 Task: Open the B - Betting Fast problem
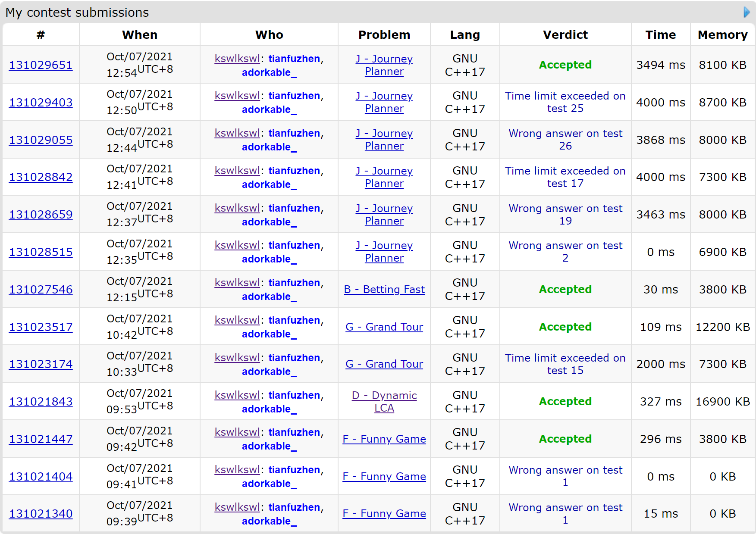pyautogui.click(x=384, y=290)
